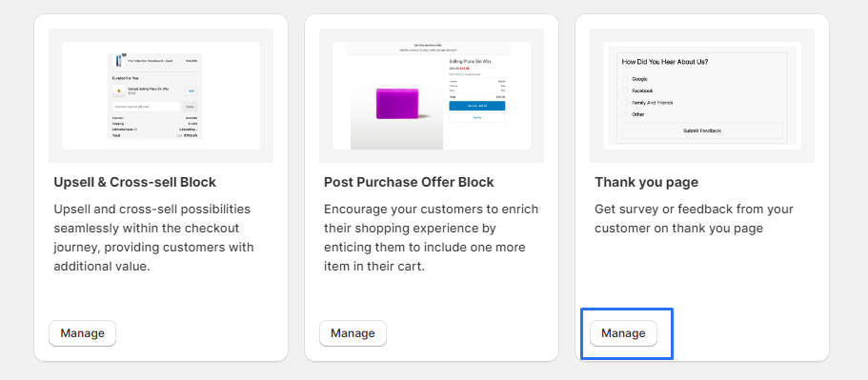Image resolution: width=868 pixels, height=380 pixels.
Task: Click the discount code field in upsell preview
Action: point(146,107)
